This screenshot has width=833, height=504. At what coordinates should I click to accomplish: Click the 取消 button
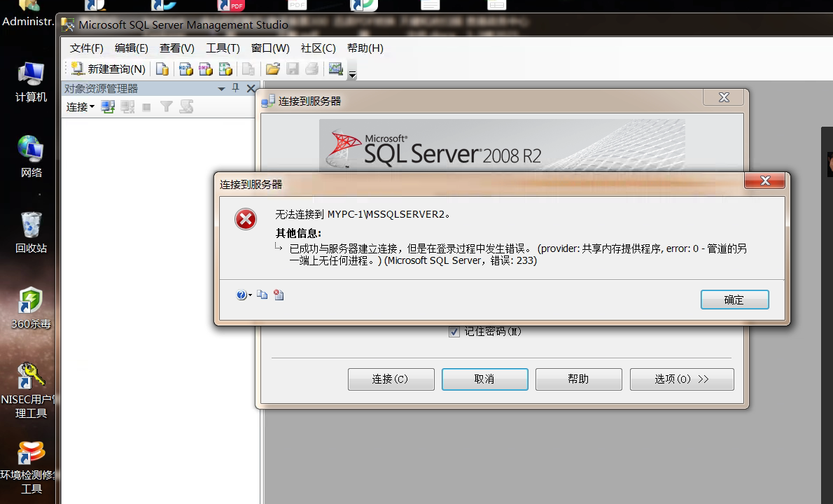[485, 379]
